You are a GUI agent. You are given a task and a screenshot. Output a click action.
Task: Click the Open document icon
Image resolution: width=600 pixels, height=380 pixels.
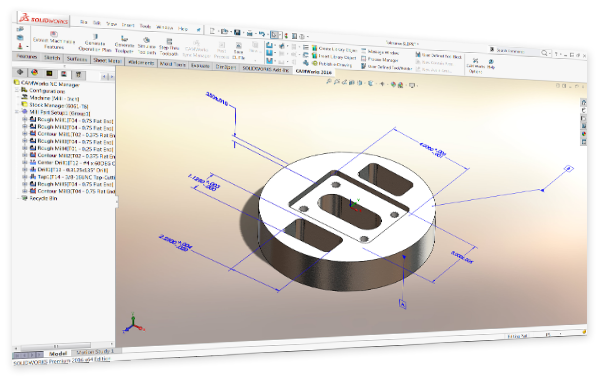(x=225, y=32)
